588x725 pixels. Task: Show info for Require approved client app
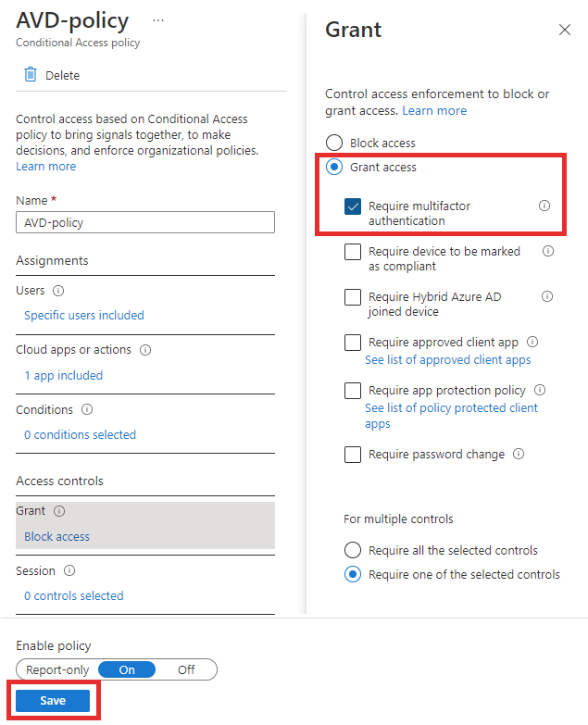point(532,342)
